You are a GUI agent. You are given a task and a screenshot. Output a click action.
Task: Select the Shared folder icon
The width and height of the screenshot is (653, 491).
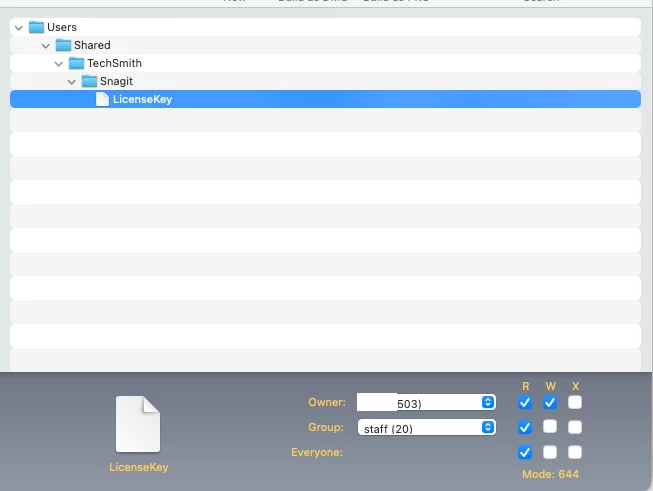tap(63, 45)
